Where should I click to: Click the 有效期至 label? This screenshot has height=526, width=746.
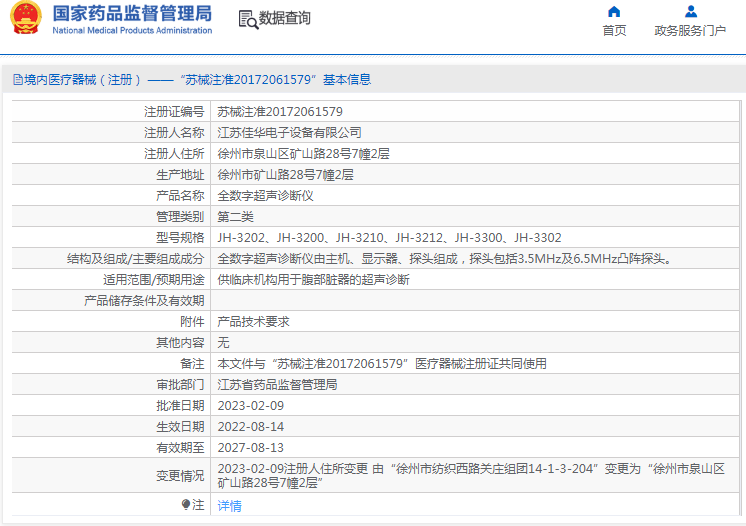pyautogui.click(x=180, y=448)
